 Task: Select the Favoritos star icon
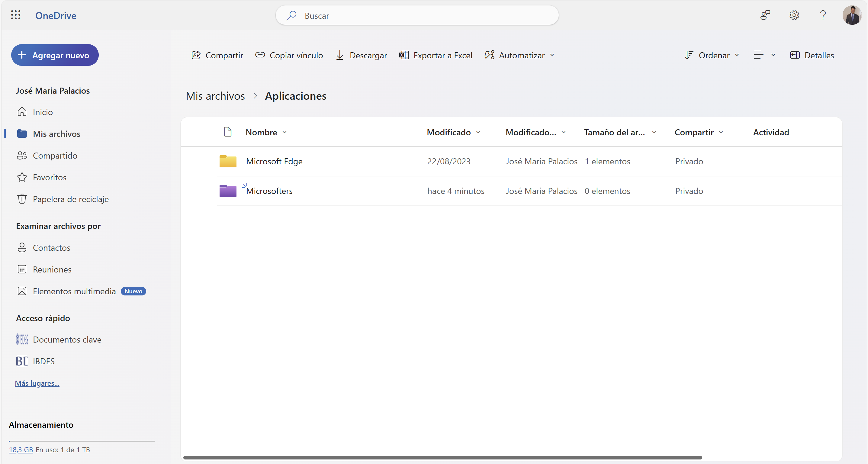pos(22,177)
